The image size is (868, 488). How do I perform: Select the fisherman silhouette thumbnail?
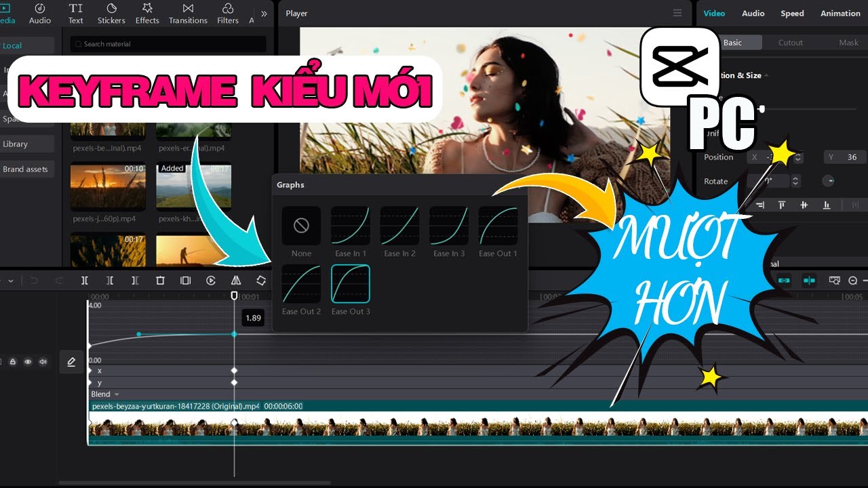point(194,250)
